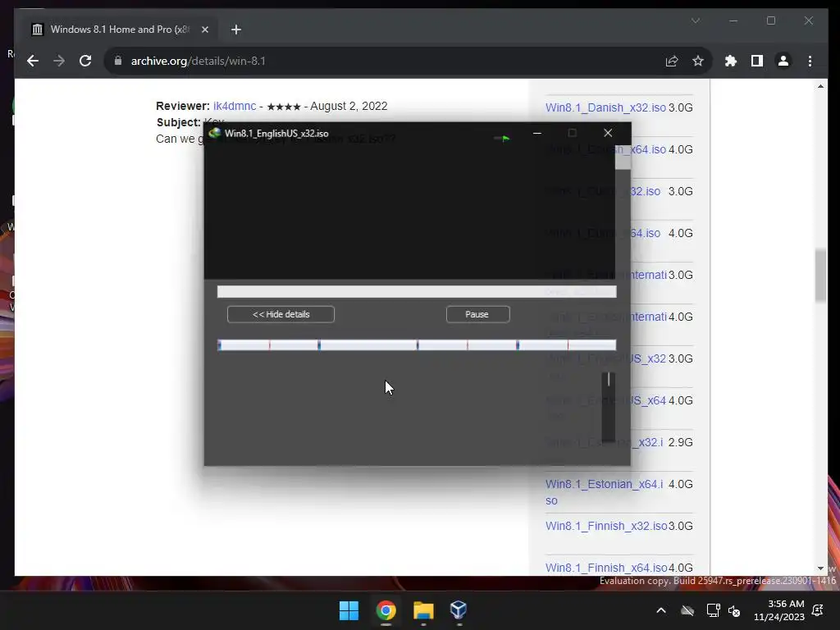Open notification center bell icon
This screenshot has width=840, height=630.
pyautogui.click(x=818, y=610)
